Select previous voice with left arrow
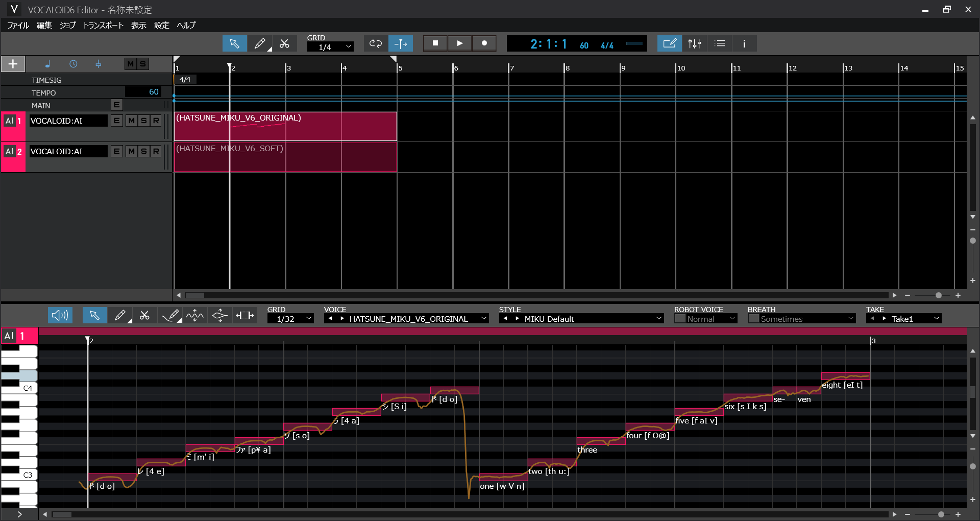 point(330,318)
